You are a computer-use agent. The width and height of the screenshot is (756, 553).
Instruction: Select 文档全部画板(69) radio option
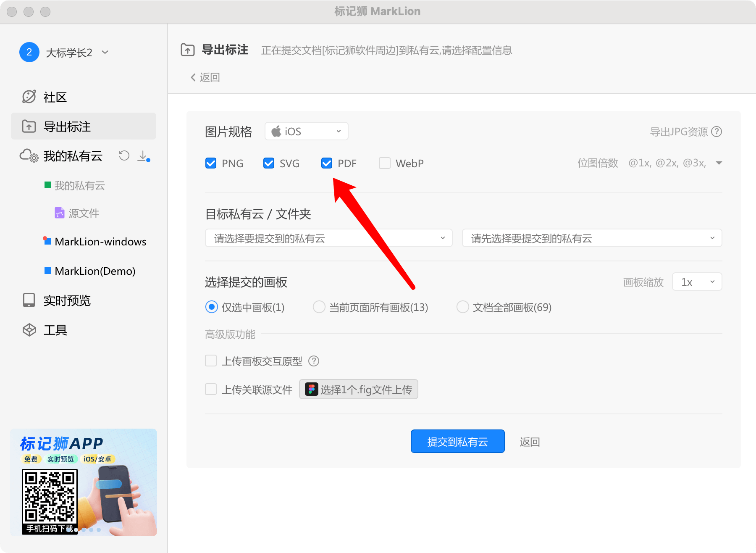pos(462,307)
